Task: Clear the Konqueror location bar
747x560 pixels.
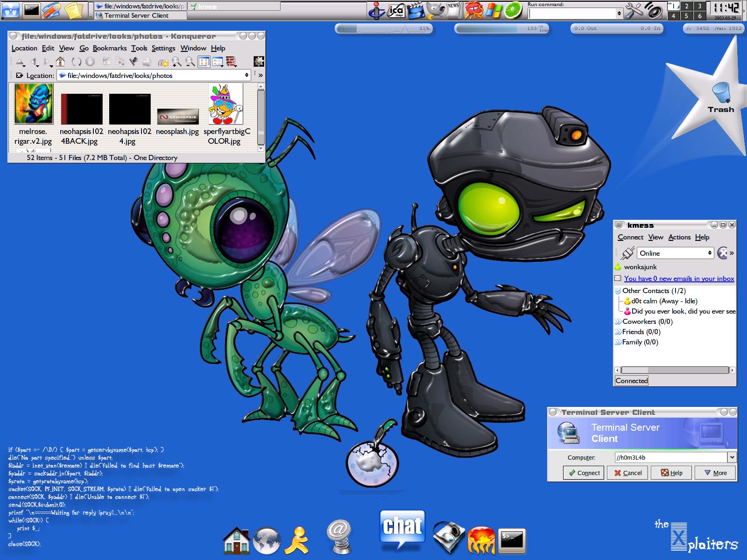Action: (19, 75)
